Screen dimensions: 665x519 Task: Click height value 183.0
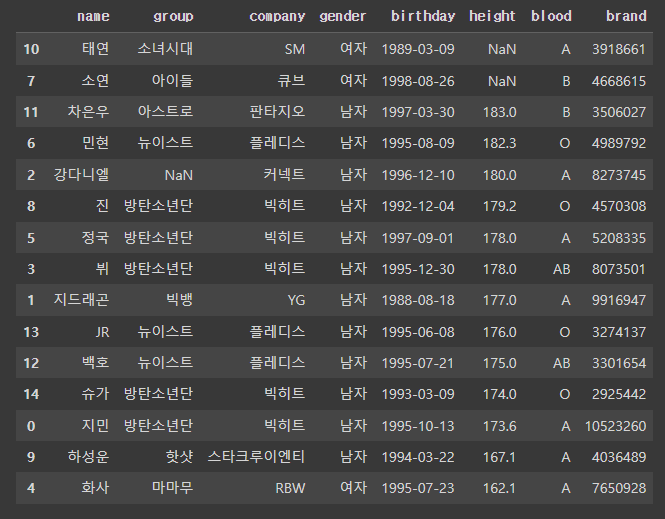click(x=500, y=112)
